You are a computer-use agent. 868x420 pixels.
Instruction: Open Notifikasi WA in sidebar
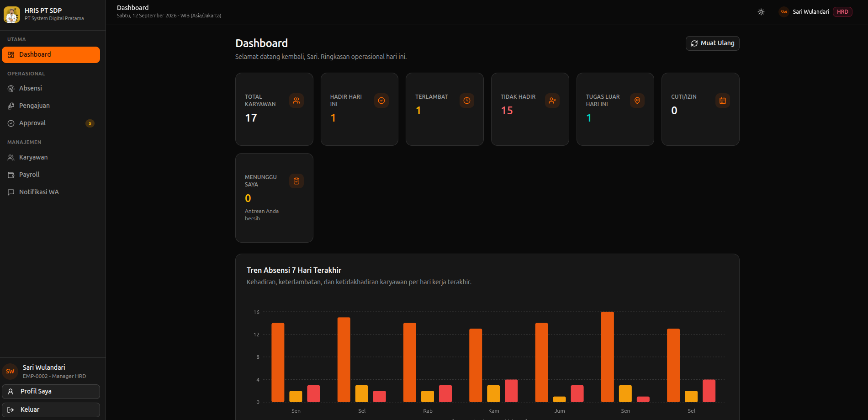[x=51, y=192]
